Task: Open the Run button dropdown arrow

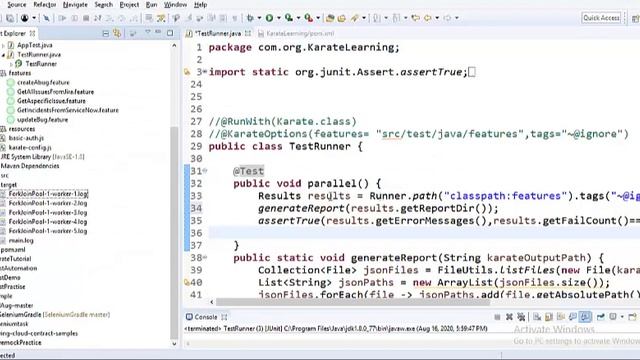Action: tap(279, 18)
